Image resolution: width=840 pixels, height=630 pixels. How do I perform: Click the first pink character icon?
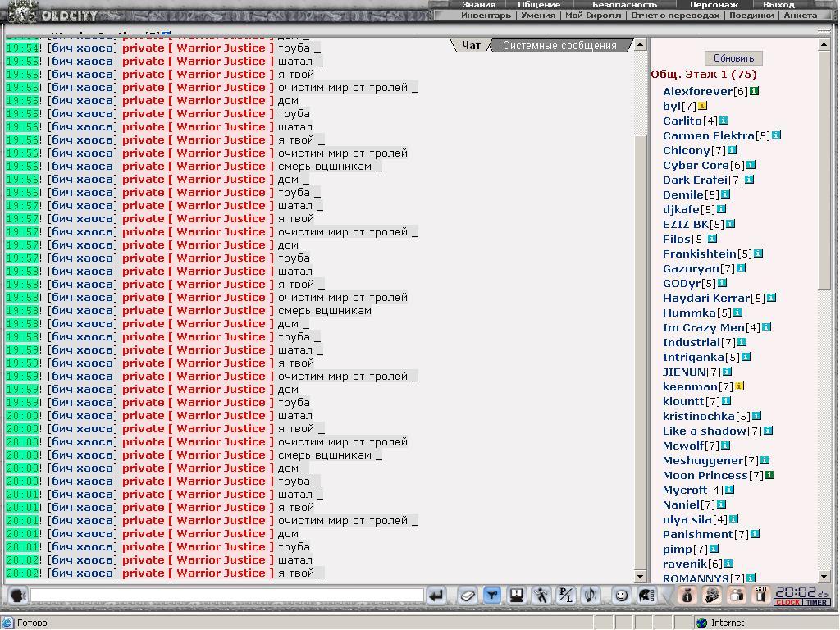687,596
